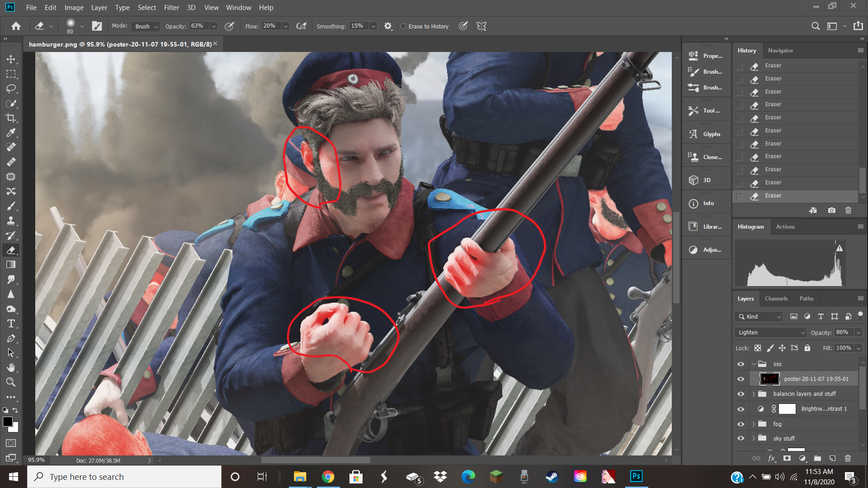Select the Hand tool
The height and width of the screenshot is (488, 868).
click(11, 367)
